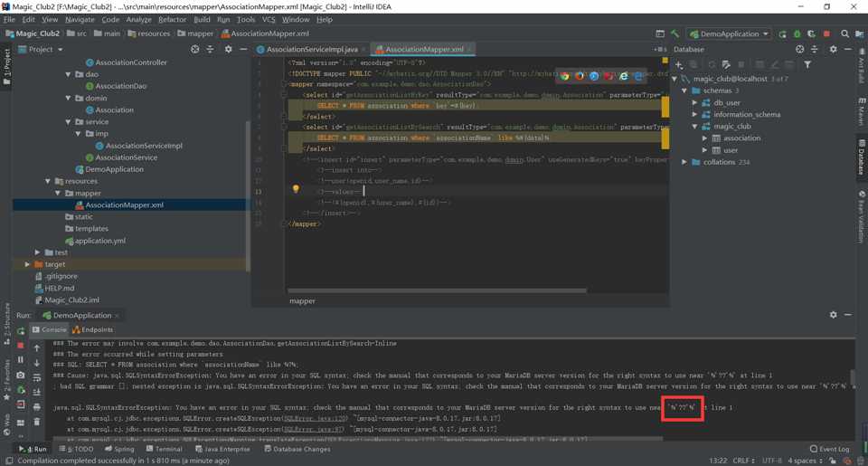This screenshot has height=466, width=868.
Task: Click UTF-8 encoding in status bar
Action: click(771, 461)
